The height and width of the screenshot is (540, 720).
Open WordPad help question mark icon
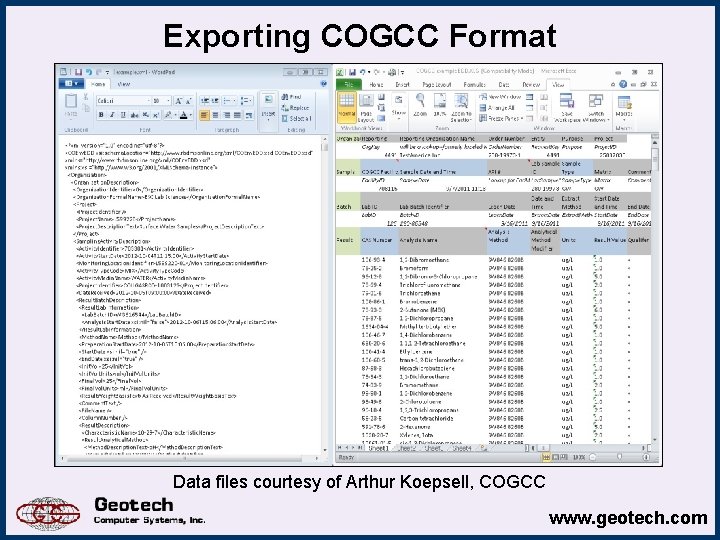(324, 84)
